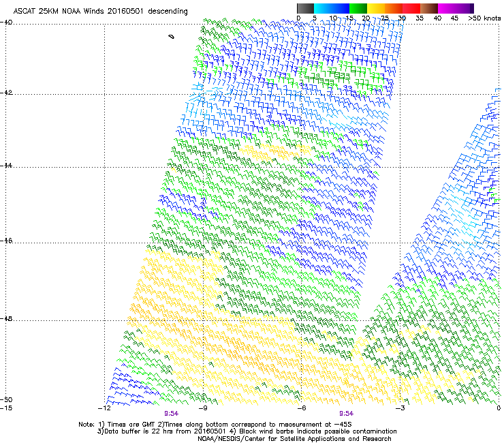Click the yellow 20-25 knots legend color

[376, 8]
